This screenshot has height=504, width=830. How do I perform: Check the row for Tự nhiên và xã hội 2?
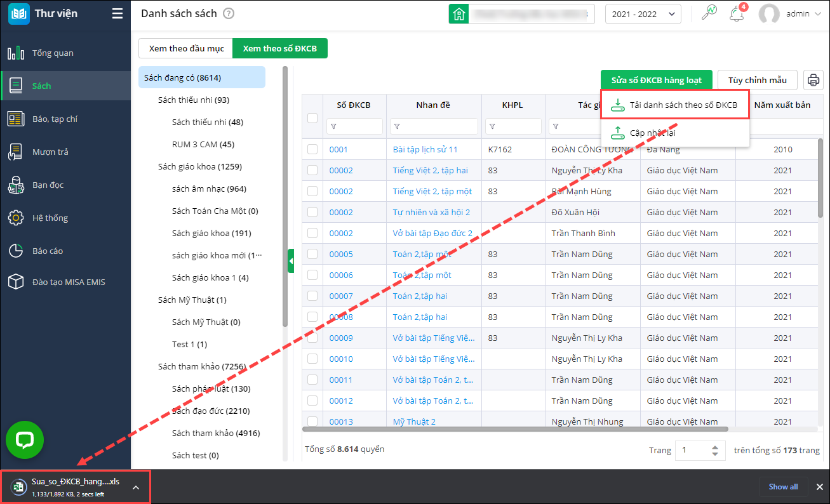pyautogui.click(x=312, y=212)
